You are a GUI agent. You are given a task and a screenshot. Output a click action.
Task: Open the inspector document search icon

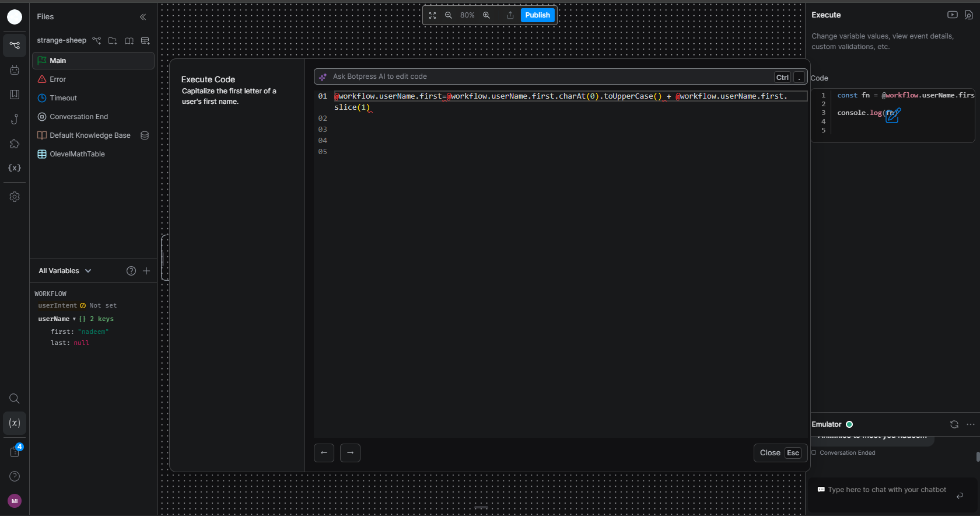coord(969,15)
